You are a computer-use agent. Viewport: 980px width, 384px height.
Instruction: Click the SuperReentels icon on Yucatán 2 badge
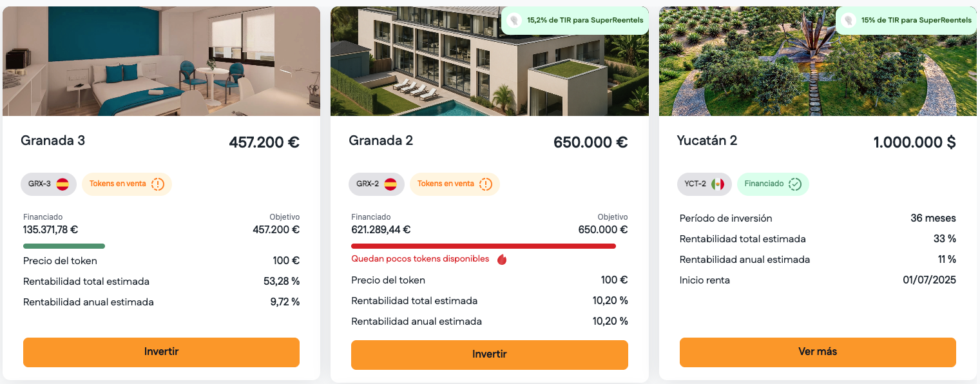click(x=849, y=21)
